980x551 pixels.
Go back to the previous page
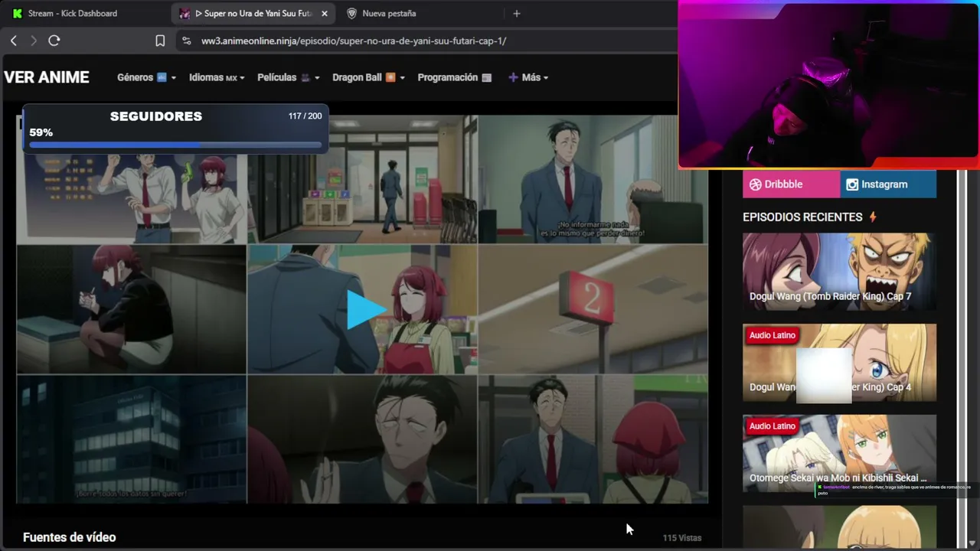14,41
